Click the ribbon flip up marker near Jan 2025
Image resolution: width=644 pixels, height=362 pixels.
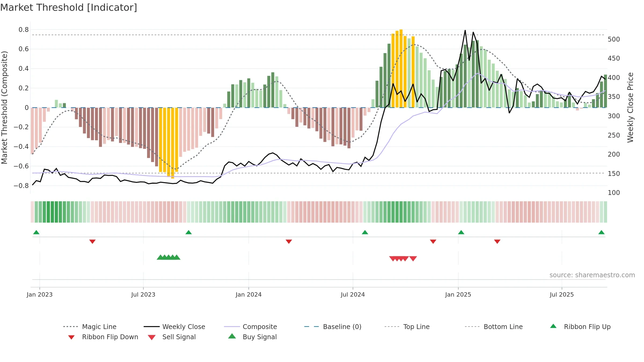pyautogui.click(x=461, y=232)
